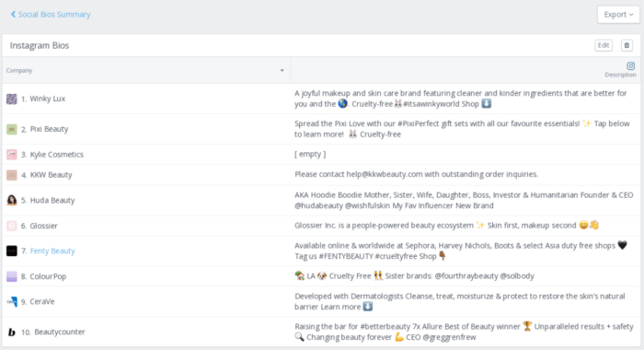644x350 pixels.
Task: Select the Glossier company name
Action: click(43, 226)
